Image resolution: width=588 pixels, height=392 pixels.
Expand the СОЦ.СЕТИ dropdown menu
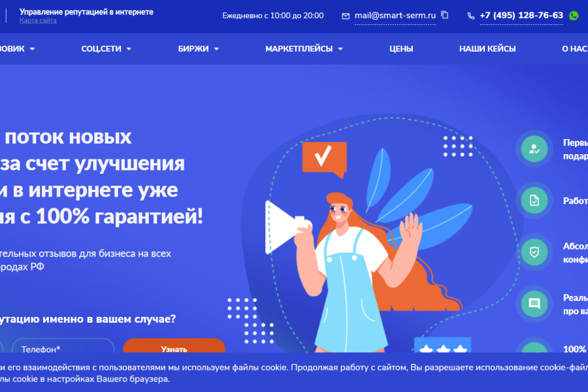[106, 49]
